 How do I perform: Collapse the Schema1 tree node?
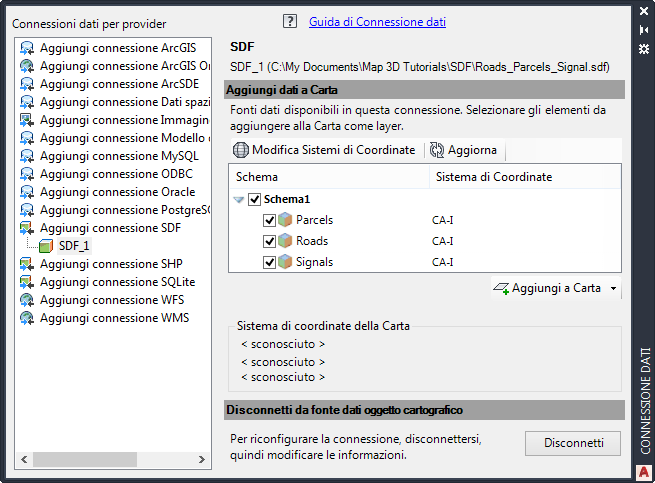click(x=238, y=199)
